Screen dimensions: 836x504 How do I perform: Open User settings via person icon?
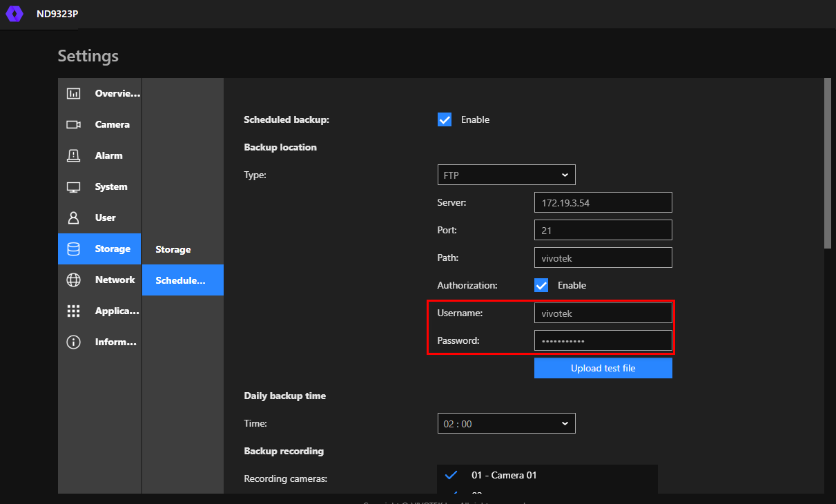coord(73,218)
